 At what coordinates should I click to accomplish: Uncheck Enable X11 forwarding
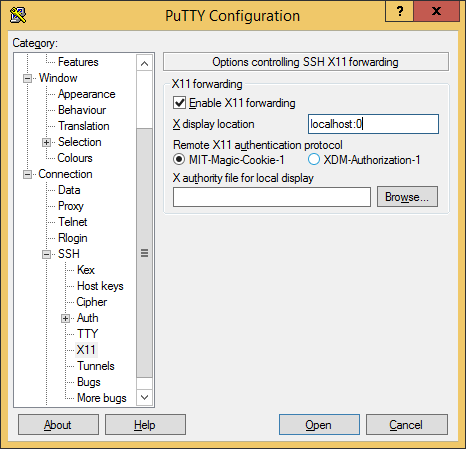(x=179, y=103)
